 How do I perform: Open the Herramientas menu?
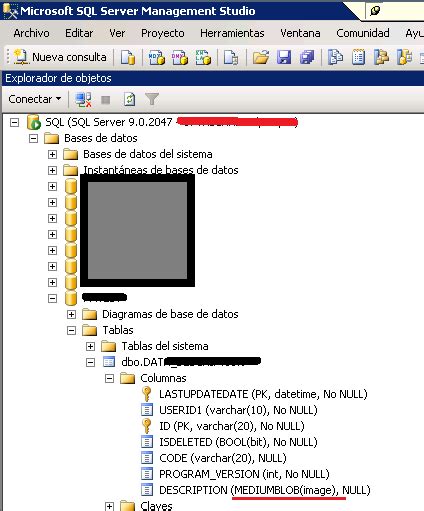[232, 33]
